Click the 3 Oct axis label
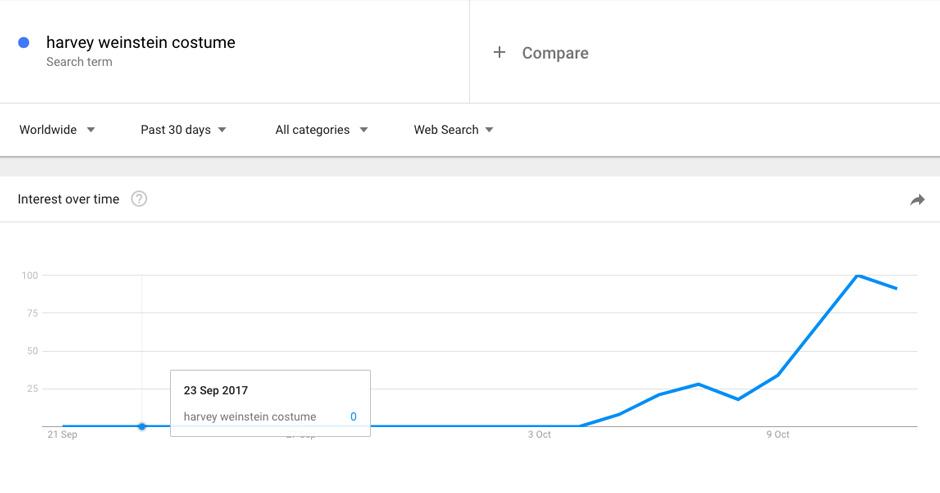Viewport: 940px width, 493px height. click(x=540, y=435)
